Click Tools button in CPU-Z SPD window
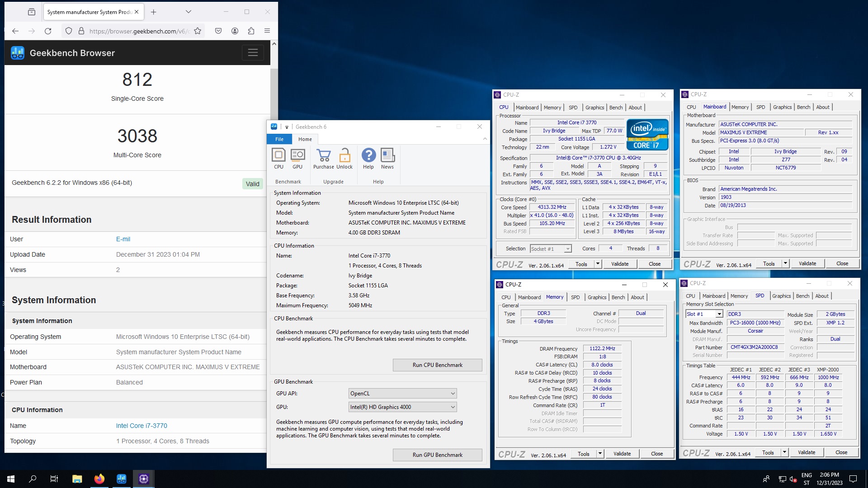Viewport: 868px width, 488px height. (x=768, y=452)
